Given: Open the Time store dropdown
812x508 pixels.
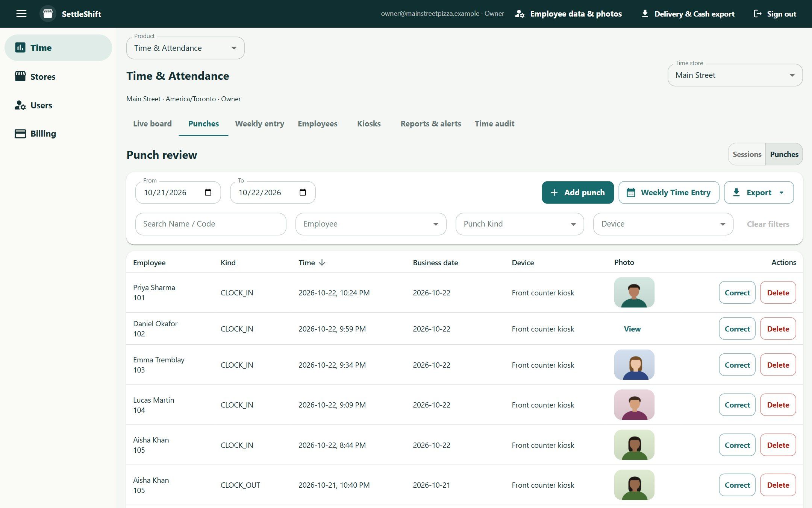Looking at the screenshot, I should (x=735, y=75).
